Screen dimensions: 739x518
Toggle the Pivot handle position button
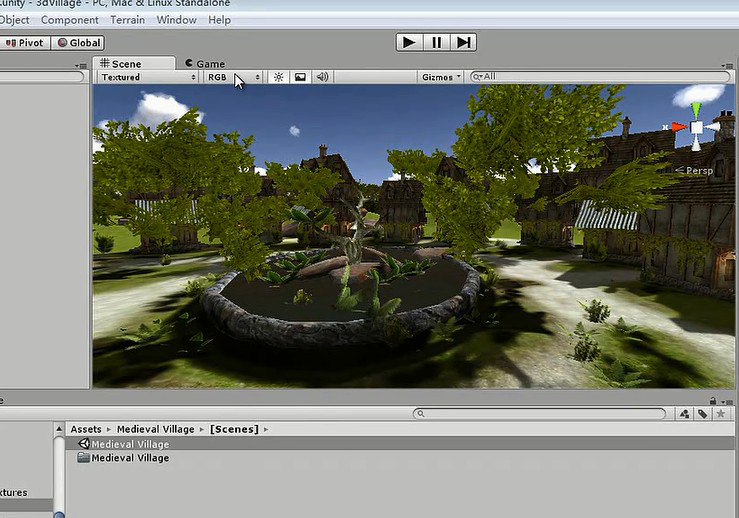tap(25, 43)
